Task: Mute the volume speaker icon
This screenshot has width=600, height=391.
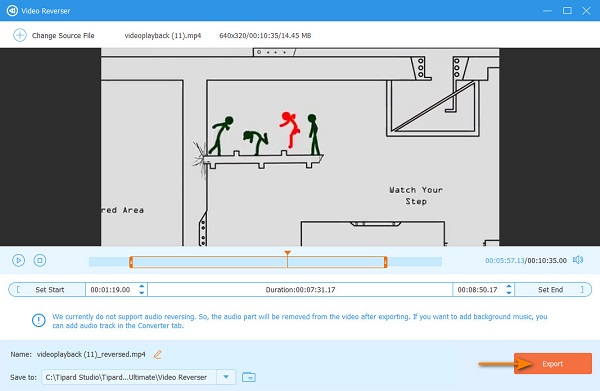Action: 578,260
